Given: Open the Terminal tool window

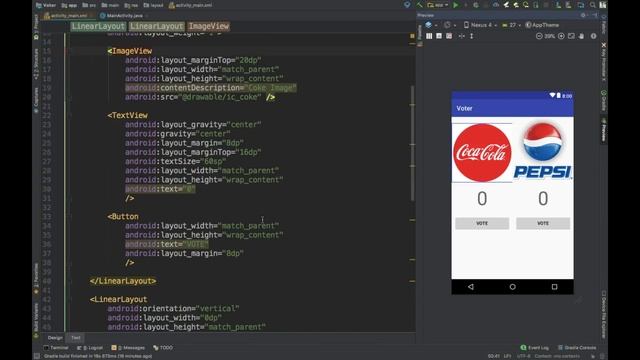Looking at the screenshot, I should point(56,348).
